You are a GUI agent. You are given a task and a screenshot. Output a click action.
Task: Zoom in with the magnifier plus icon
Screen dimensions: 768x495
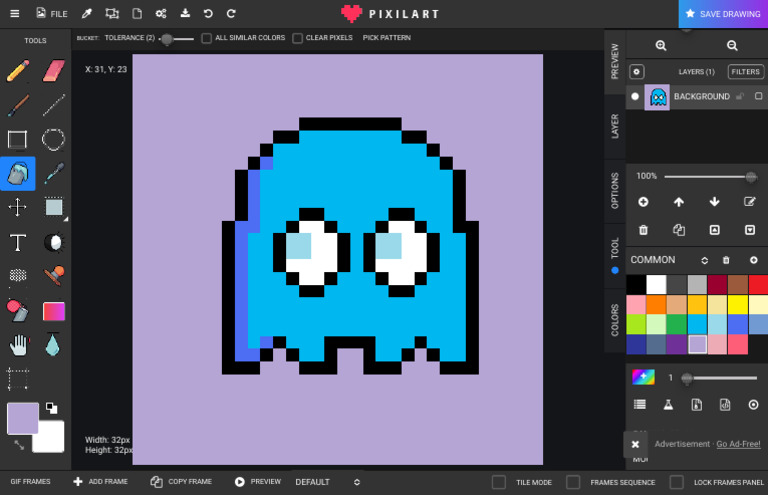[661, 46]
